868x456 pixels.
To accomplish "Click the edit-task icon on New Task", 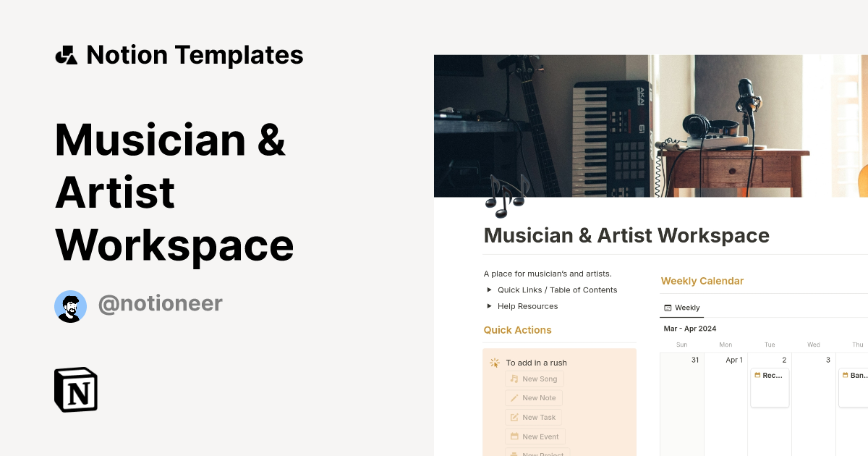I will 514,417.
